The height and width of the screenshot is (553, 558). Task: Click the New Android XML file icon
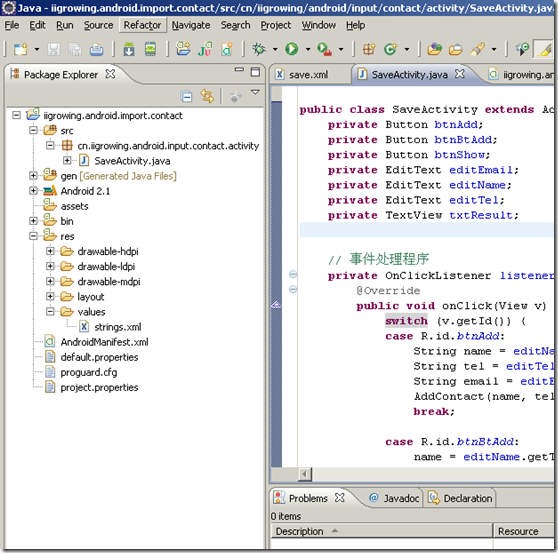click(x=227, y=49)
